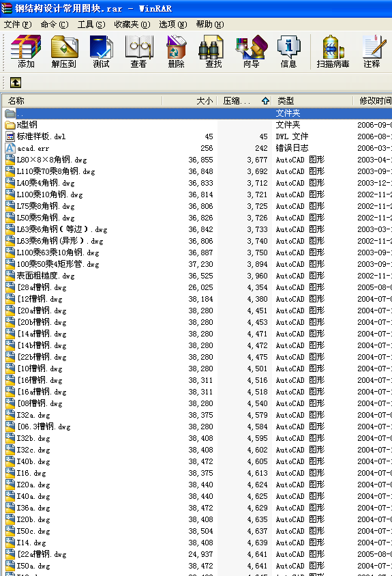Open the Commands (命令) menu

pyautogui.click(x=55, y=25)
